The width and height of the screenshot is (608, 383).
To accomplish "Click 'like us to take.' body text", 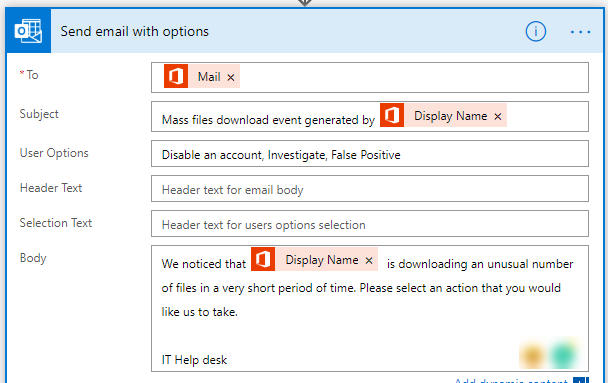I will pos(199,312).
